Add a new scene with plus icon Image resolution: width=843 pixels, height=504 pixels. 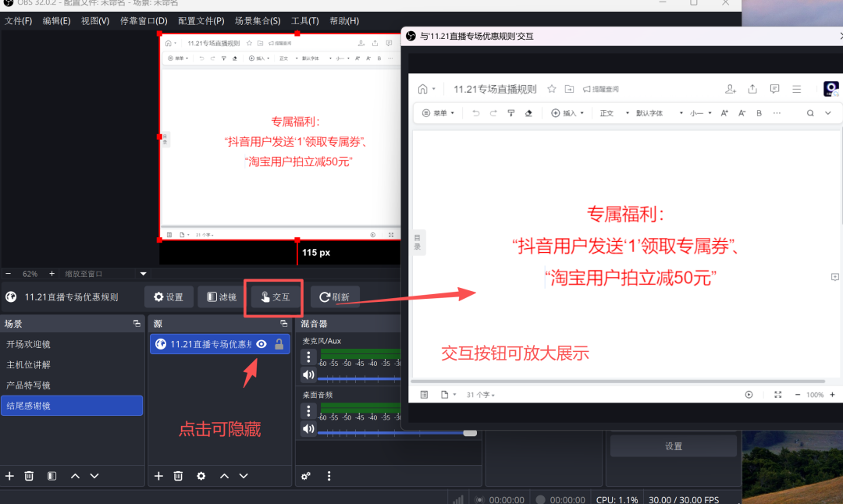(x=9, y=476)
